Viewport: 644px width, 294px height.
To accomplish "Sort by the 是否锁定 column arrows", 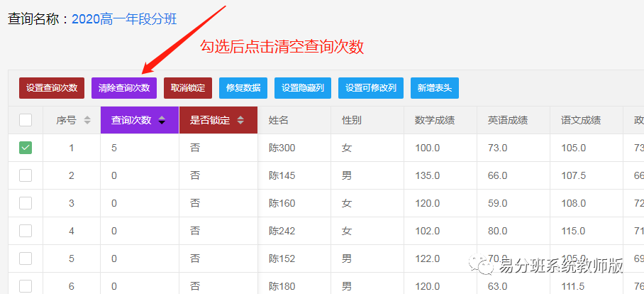I will pos(240,121).
